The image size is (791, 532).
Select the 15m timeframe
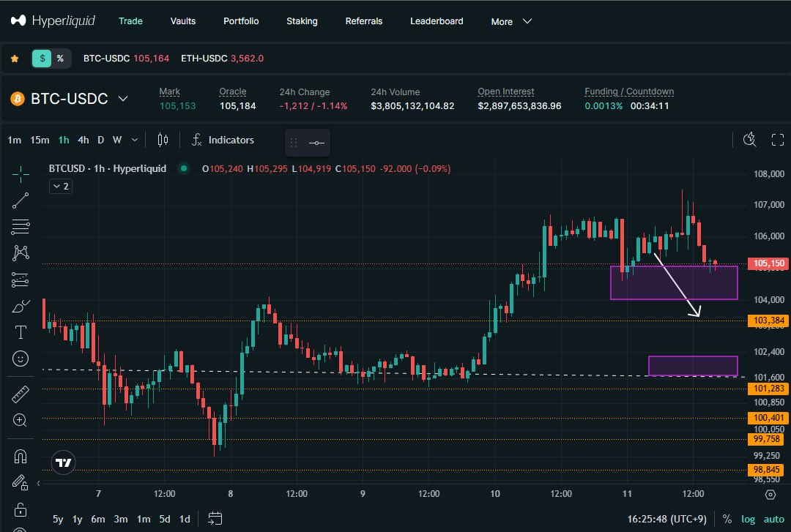click(40, 140)
